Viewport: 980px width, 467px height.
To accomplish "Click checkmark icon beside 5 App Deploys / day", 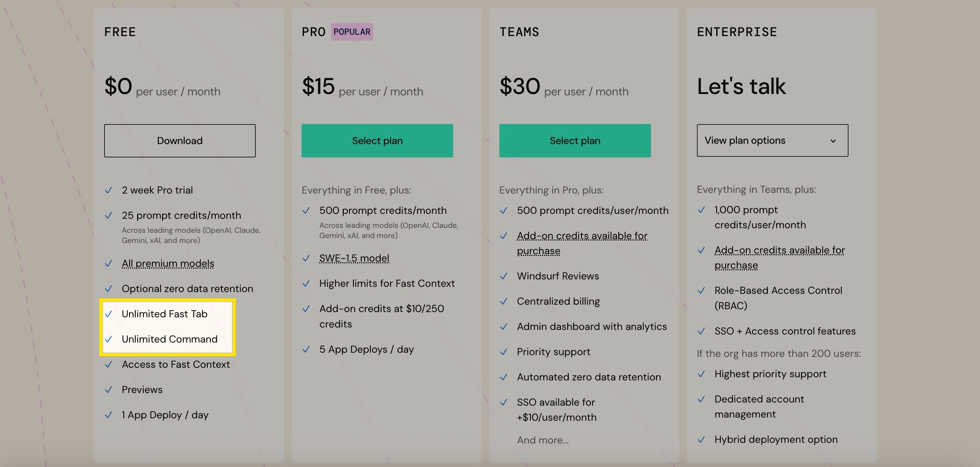I will 306,350.
